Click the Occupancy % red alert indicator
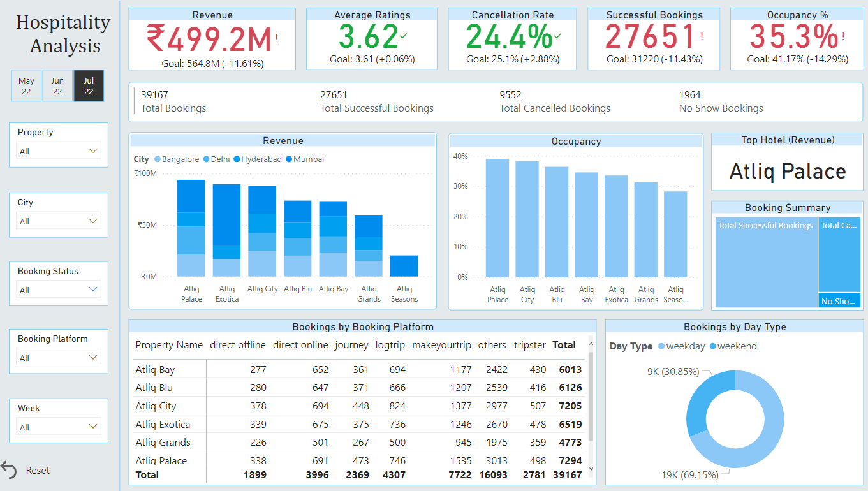This screenshot has height=491, width=868. [844, 36]
